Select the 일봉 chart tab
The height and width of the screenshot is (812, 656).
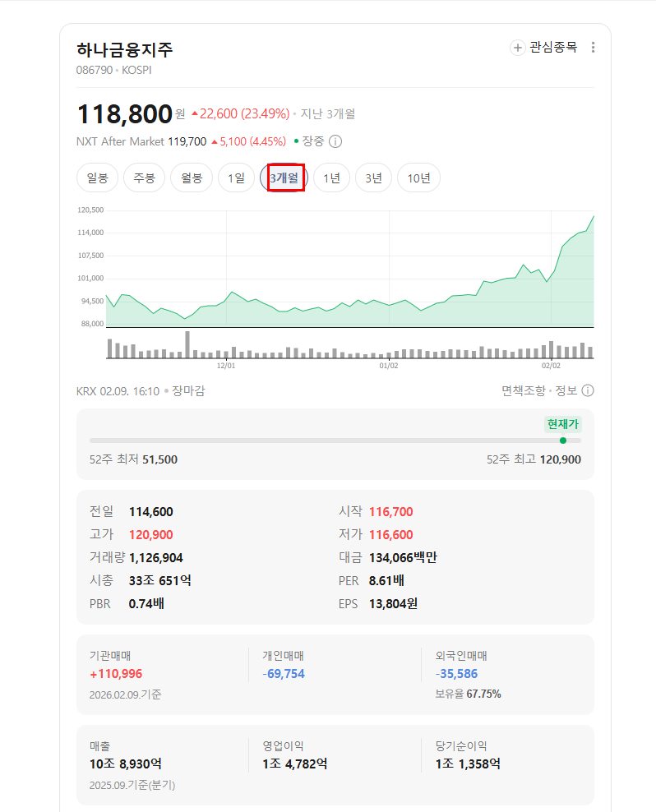98,178
